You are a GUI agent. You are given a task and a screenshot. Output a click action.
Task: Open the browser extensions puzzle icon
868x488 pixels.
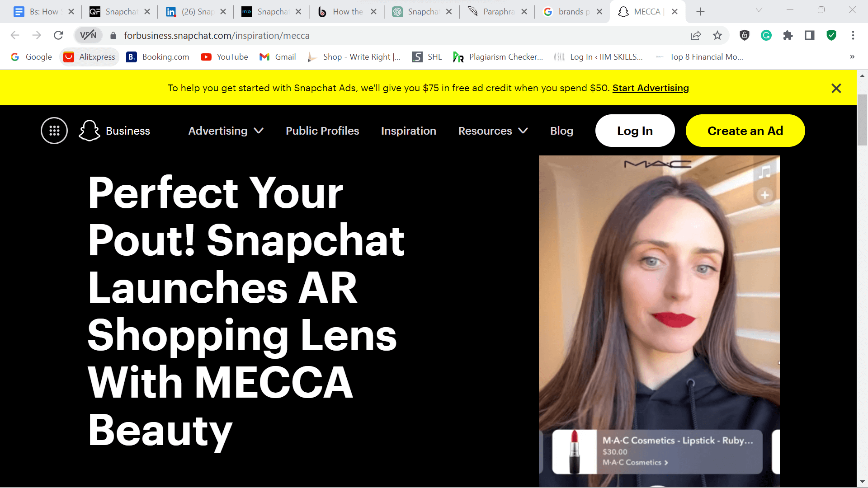click(x=788, y=35)
